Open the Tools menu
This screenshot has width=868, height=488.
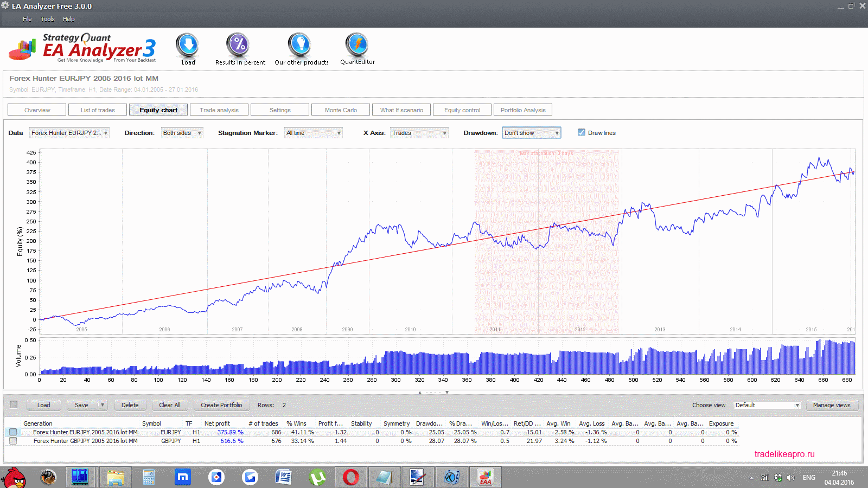(x=48, y=19)
